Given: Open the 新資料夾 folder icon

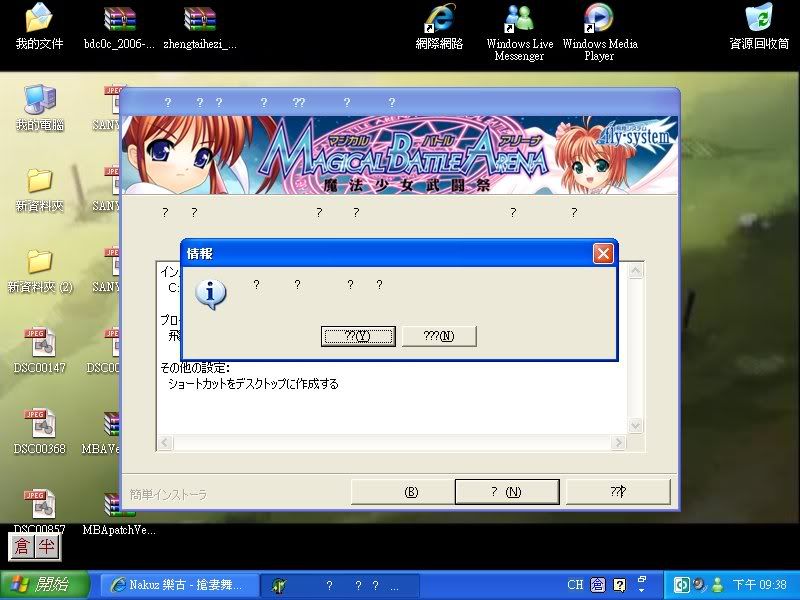Looking at the screenshot, I should (x=40, y=190).
